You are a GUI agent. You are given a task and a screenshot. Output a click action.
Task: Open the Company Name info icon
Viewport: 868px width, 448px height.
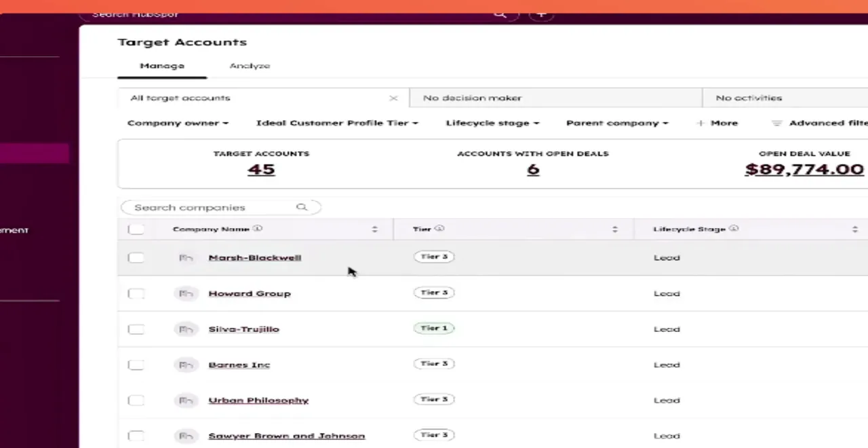click(x=258, y=229)
